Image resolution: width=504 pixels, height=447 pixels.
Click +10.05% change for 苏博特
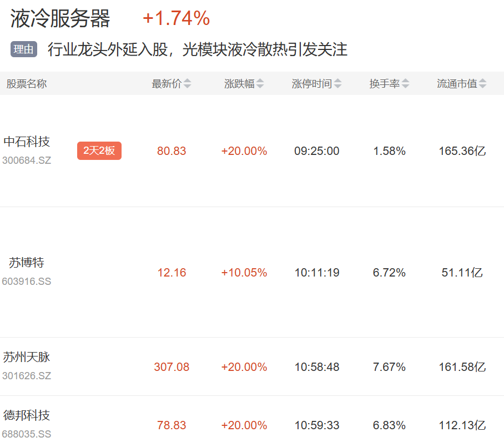244,273
